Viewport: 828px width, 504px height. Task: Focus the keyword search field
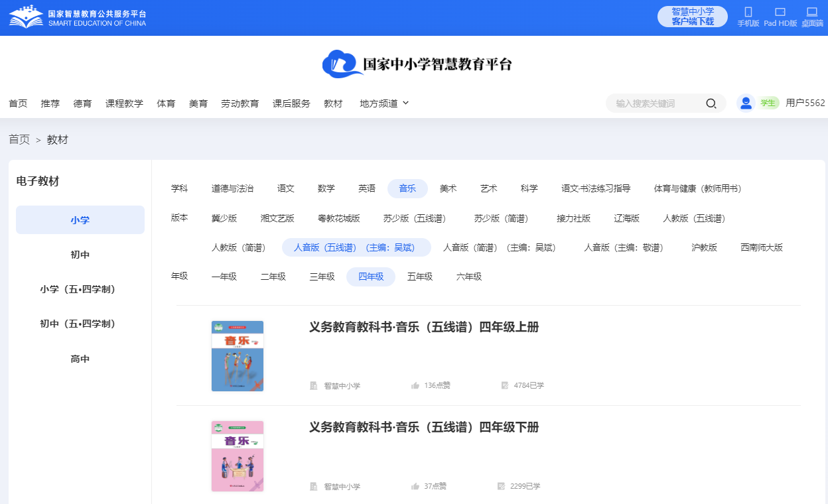pyautogui.click(x=657, y=103)
